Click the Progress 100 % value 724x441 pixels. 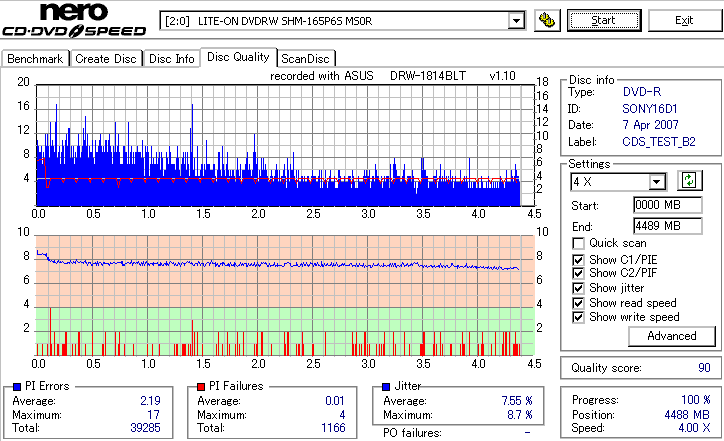696,400
